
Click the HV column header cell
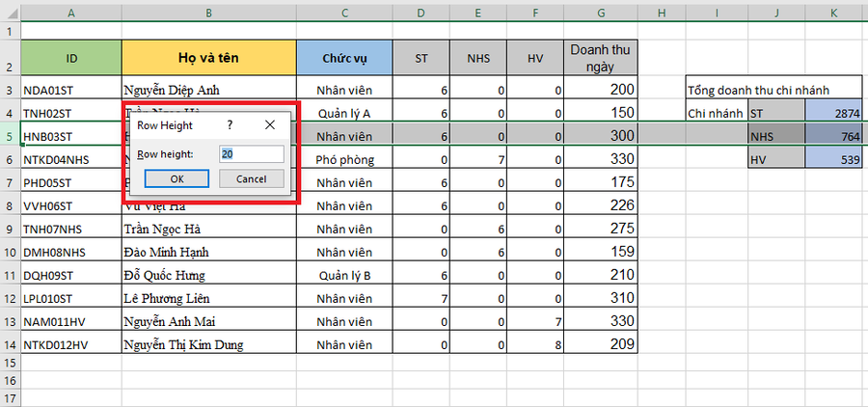[x=535, y=58]
